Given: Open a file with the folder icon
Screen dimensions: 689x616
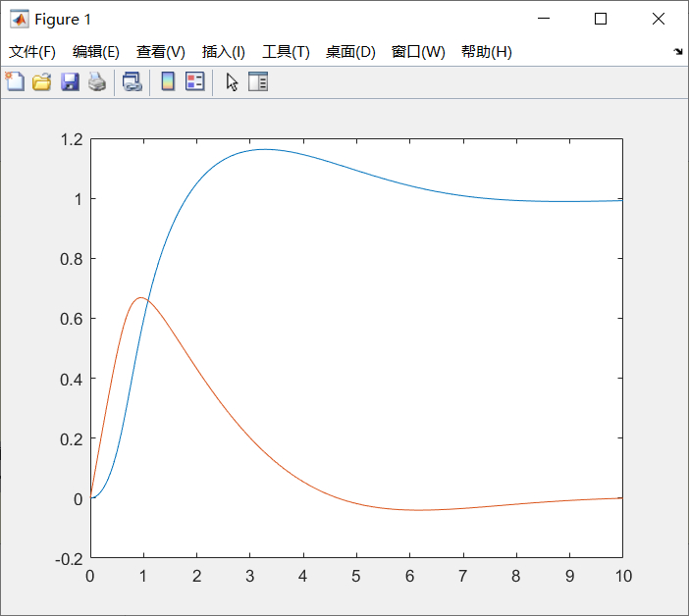Looking at the screenshot, I should coord(42,81).
